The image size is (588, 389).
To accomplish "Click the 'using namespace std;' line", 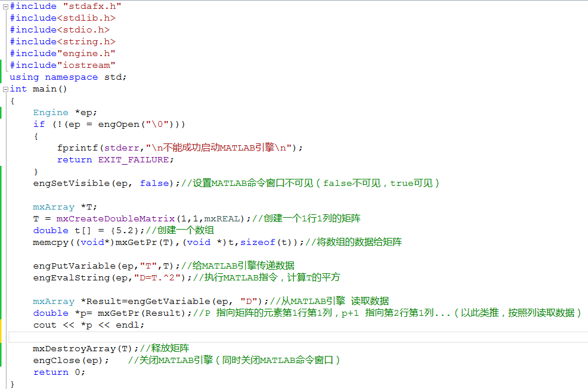I will tap(68, 77).
